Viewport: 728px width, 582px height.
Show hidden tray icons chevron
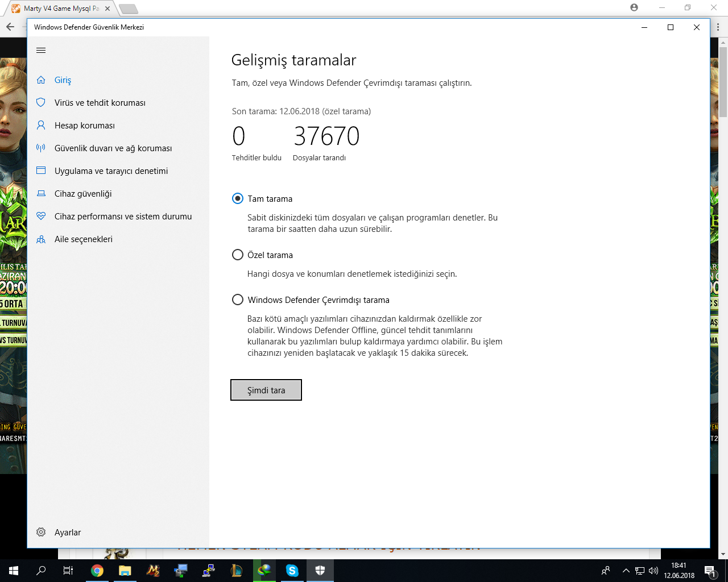626,571
